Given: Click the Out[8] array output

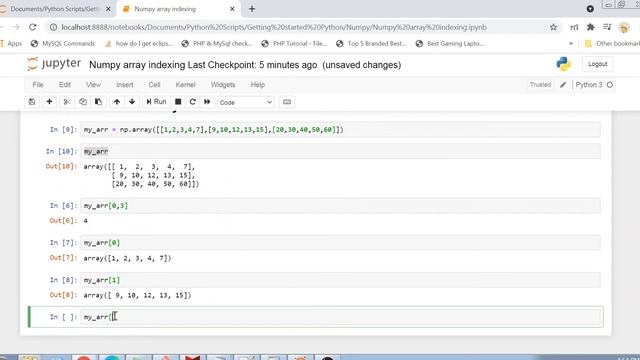Looking at the screenshot, I should point(137,295).
